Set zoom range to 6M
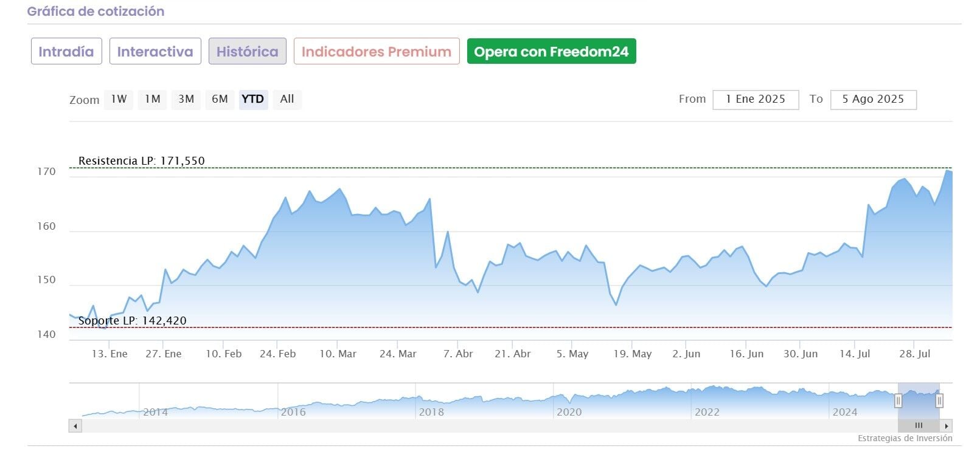 click(x=220, y=99)
